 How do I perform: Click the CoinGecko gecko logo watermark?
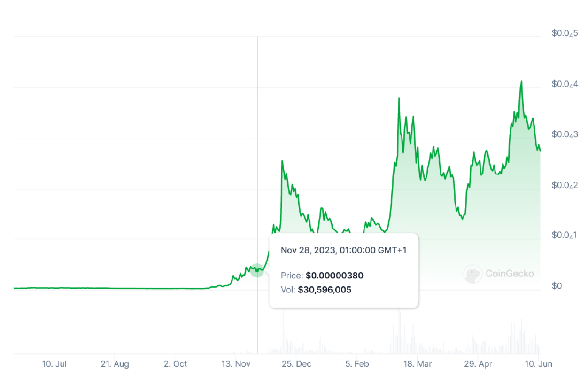pyautogui.click(x=472, y=274)
